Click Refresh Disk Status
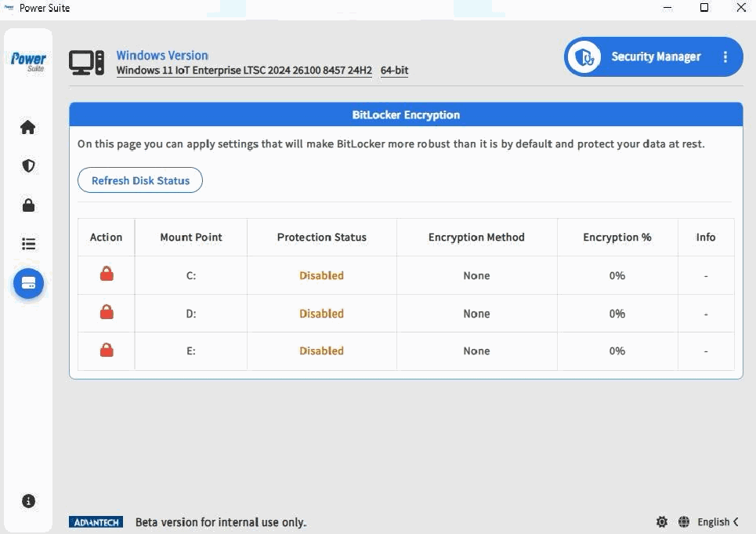Viewport: 756px width, 534px height. tap(140, 180)
